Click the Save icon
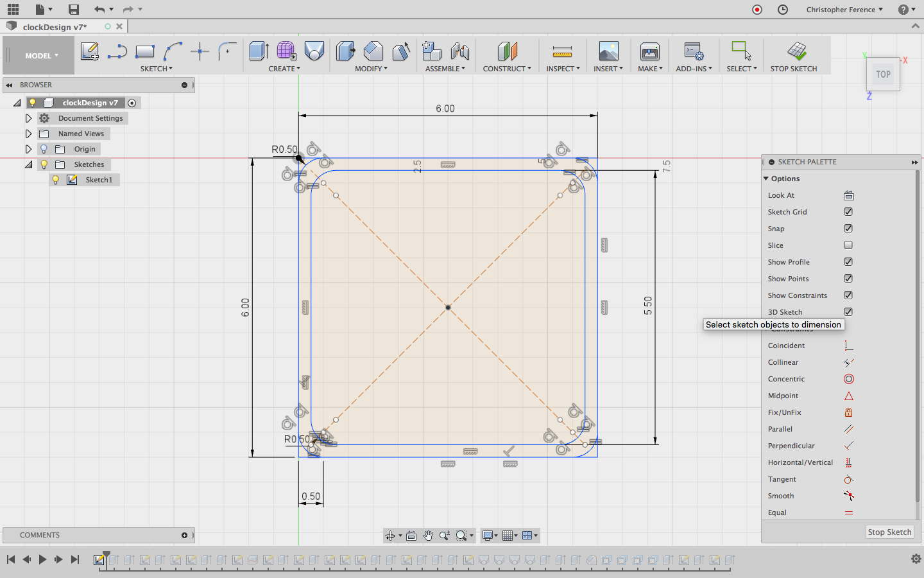This screenshot has height=578, width=924. (x=74, y=10)
